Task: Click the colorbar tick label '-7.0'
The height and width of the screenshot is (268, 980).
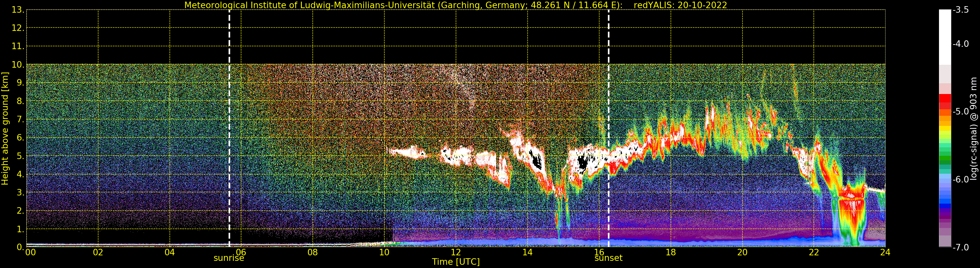Action: pyautogui.click(x=960, y=247)
